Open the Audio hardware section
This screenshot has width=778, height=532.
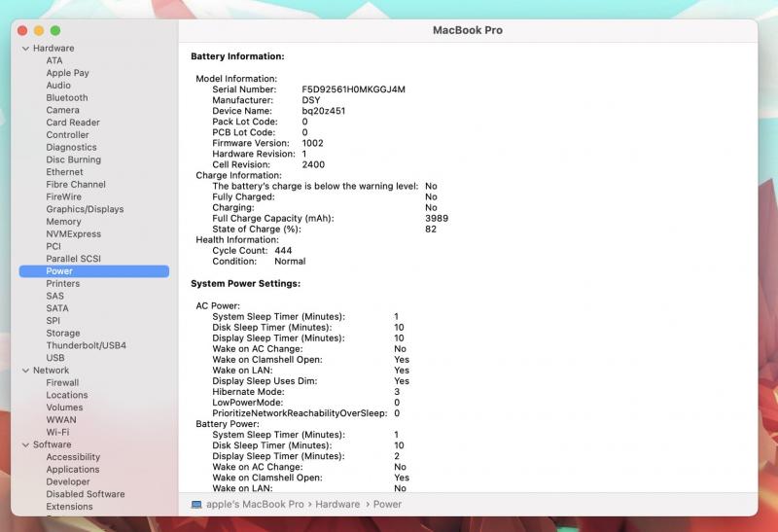[58, 86]
